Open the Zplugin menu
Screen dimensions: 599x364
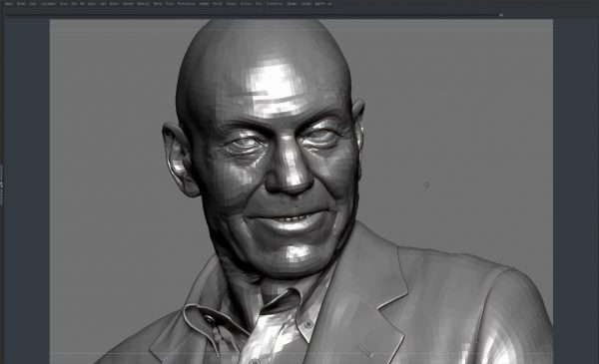292,4
